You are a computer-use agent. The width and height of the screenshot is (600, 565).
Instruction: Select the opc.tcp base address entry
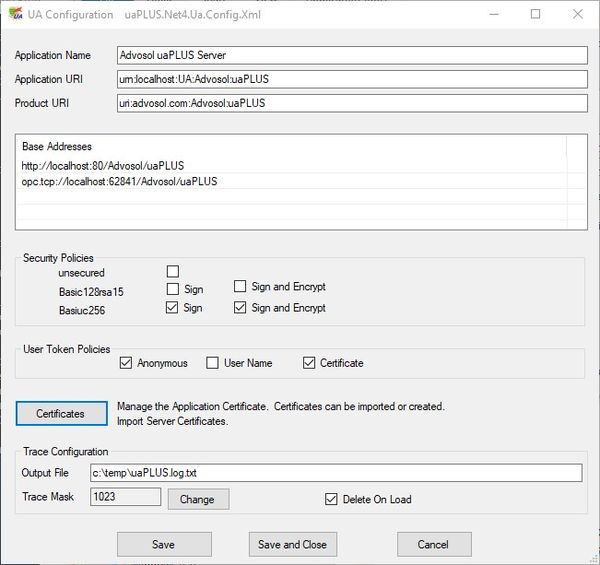[120, 182]
